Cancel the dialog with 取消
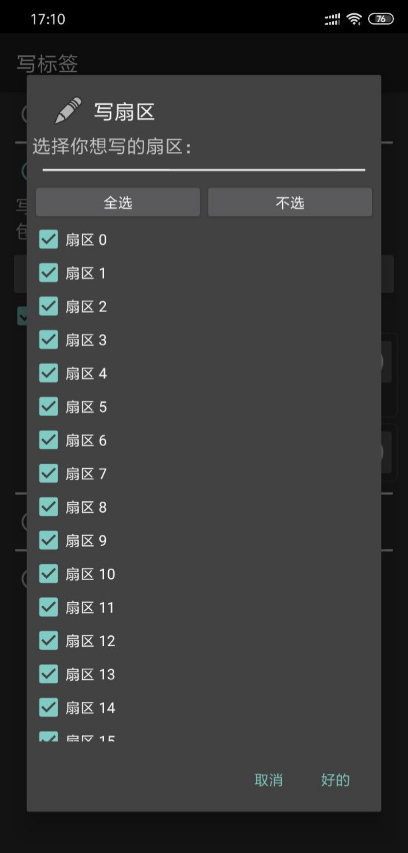 [269, 780]
